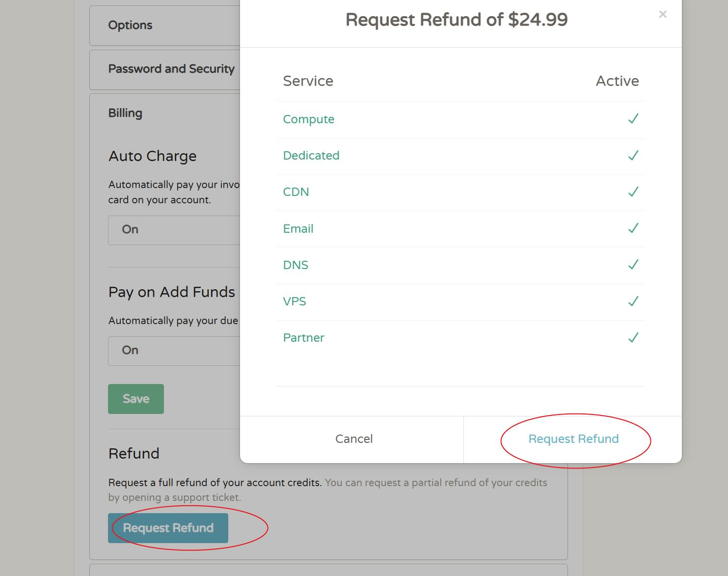Open the Partner service link
This screenshot has width=728, height=576.
[x=303, y=338]
